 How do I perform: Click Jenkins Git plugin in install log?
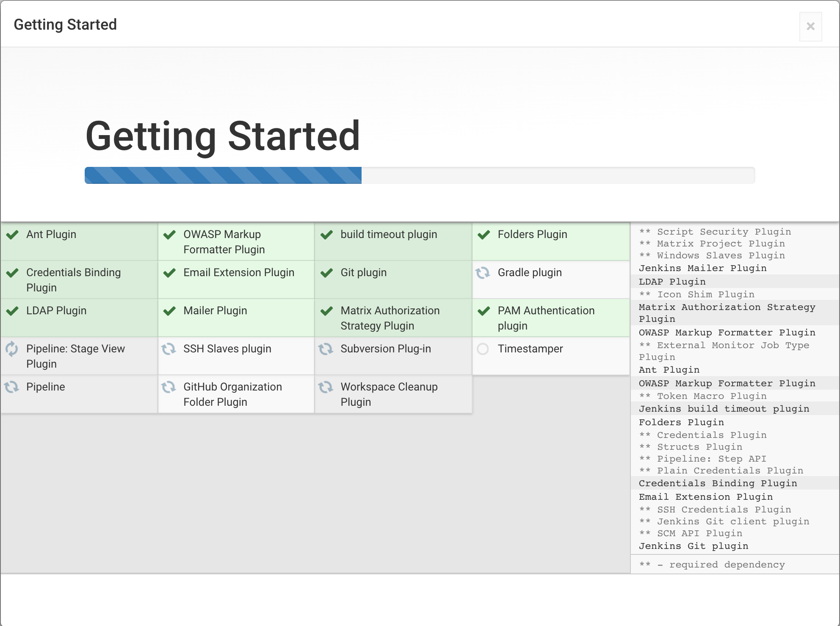pyautogui.click(x=693, y=546)
